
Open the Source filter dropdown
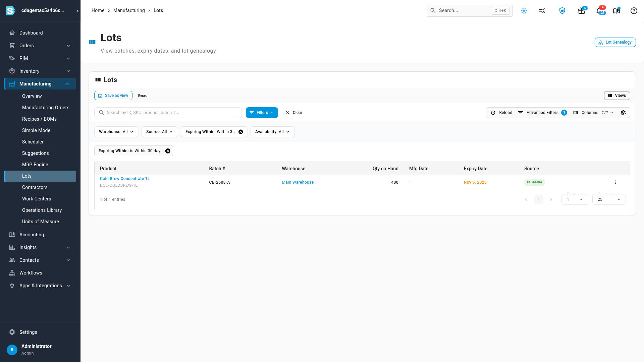(x=160, y=132)
